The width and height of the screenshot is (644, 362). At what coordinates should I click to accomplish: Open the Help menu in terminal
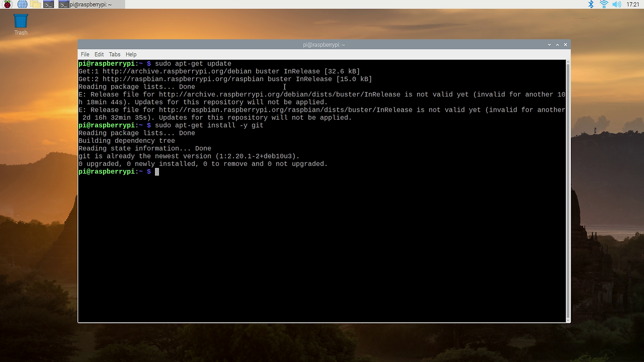point(131,54)
